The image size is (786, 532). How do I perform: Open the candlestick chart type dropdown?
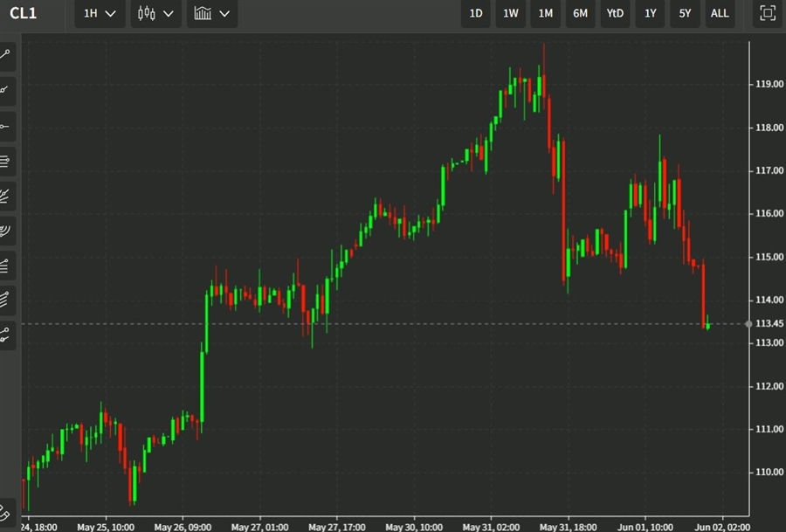(x=156, y=13)
